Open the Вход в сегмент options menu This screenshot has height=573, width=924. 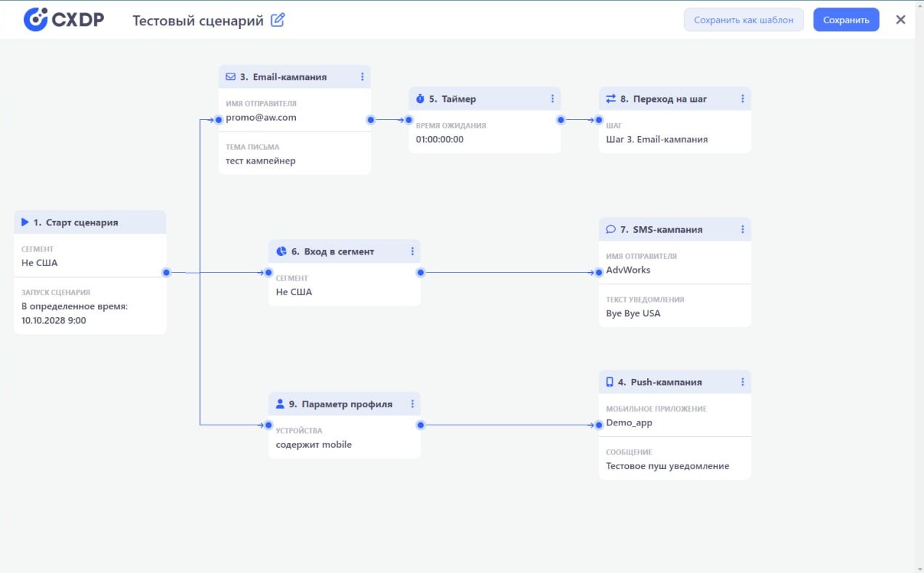(412, 251)
